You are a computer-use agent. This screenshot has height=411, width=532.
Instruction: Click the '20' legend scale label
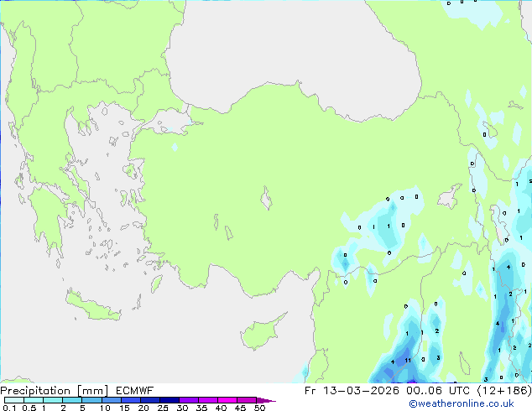coord(143,408)
